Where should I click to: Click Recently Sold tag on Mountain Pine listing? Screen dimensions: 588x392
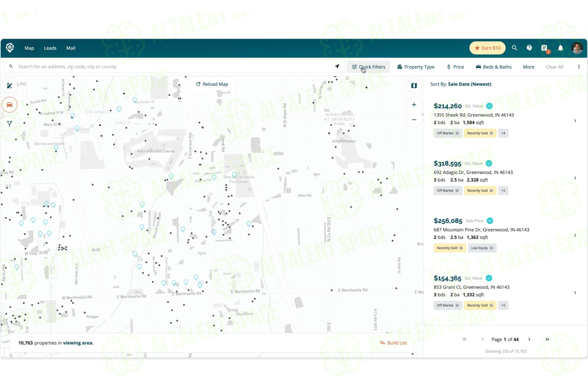coord(450,248)
